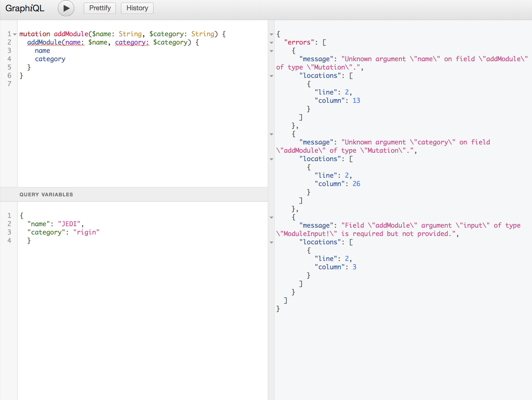Fold the first "locations" array
The width and height of the screenshot is (532, 400).
point(271,76)
